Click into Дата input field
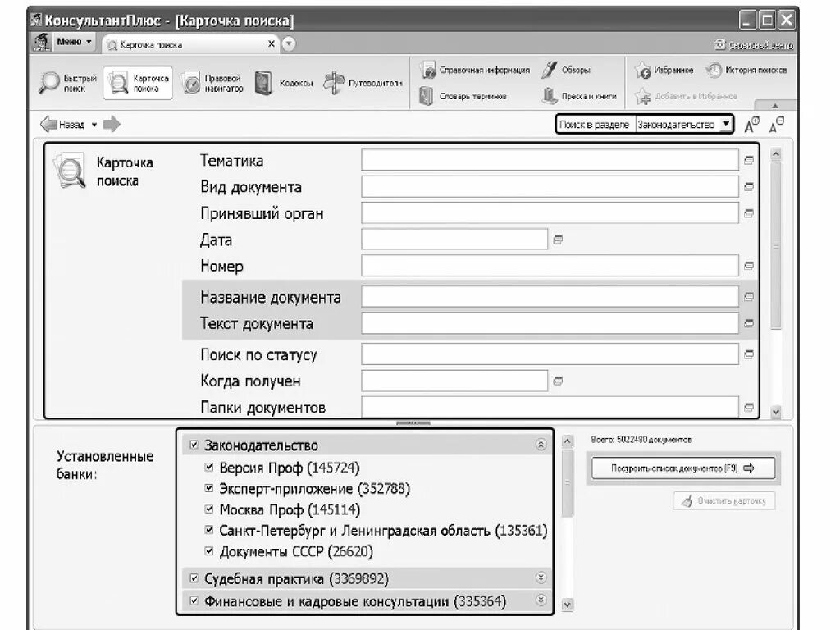The image size is (840, 630). (x=454, y=240)
